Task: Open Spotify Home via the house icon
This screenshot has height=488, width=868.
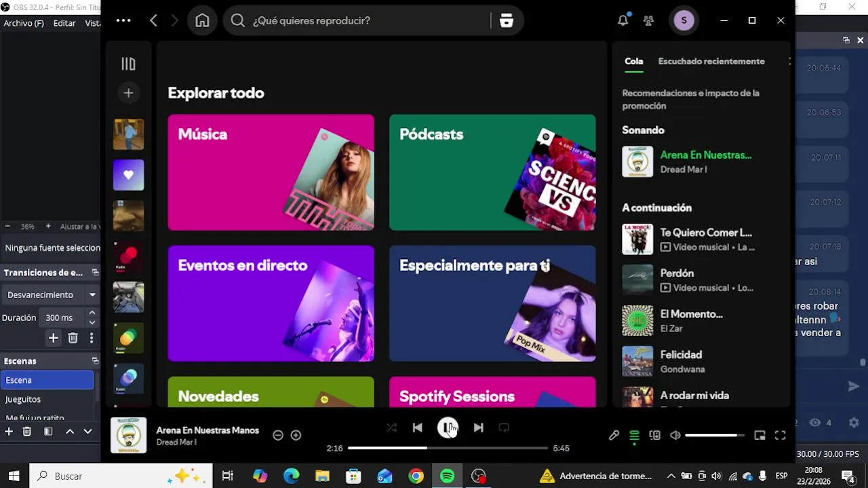Action: tap(202, 20)
